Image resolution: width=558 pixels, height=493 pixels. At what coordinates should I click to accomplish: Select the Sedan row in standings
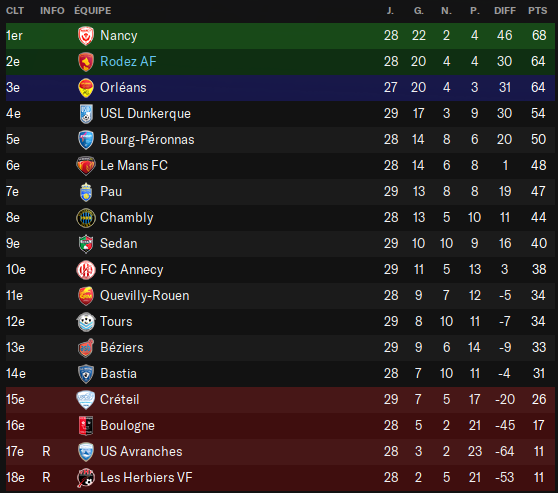(x=280, y=244)
